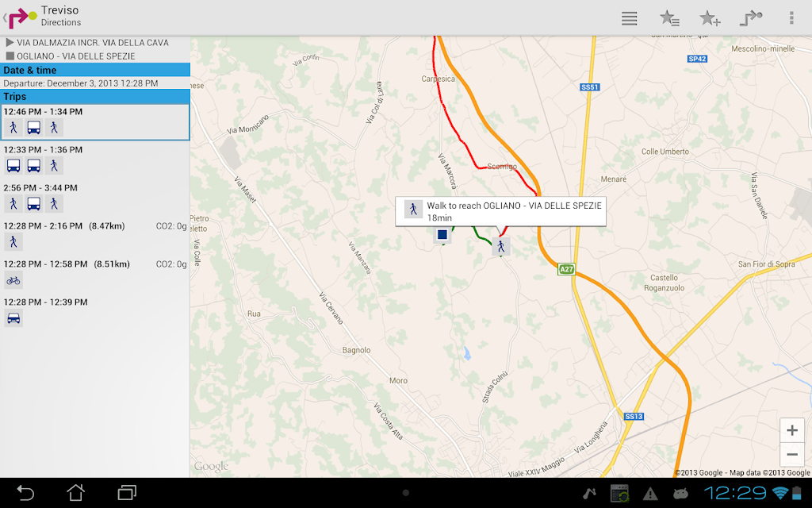Click walk icon of 12:33 PM trip

[x=54, y=166]
